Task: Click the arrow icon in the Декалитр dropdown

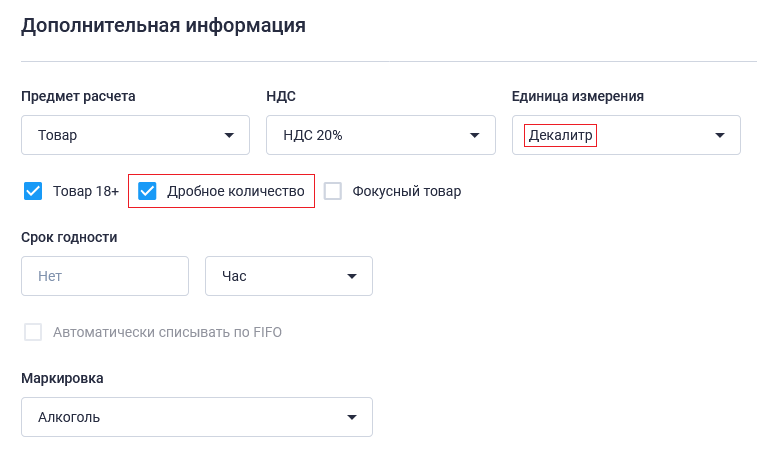Action: (x=720, y=136)
